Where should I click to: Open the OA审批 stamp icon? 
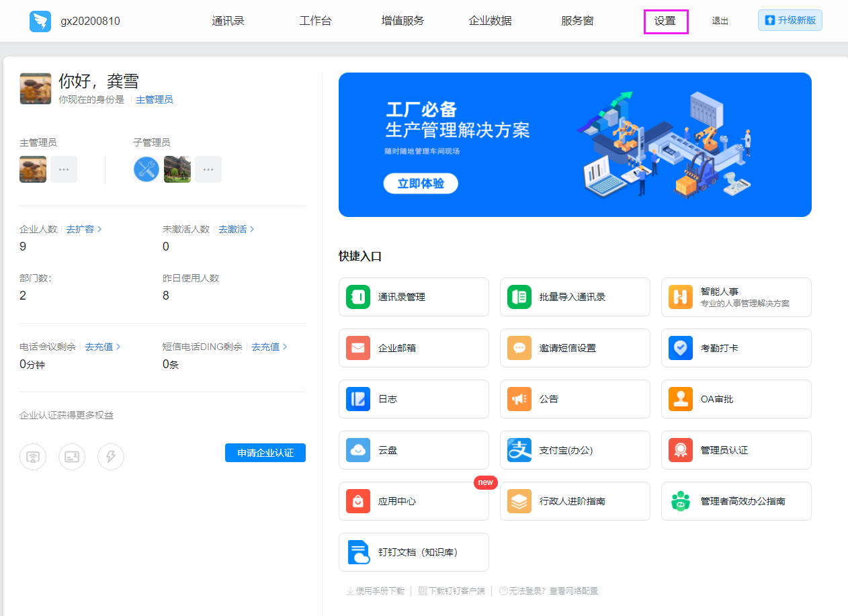pyautogui.click(x=681, y=399)
